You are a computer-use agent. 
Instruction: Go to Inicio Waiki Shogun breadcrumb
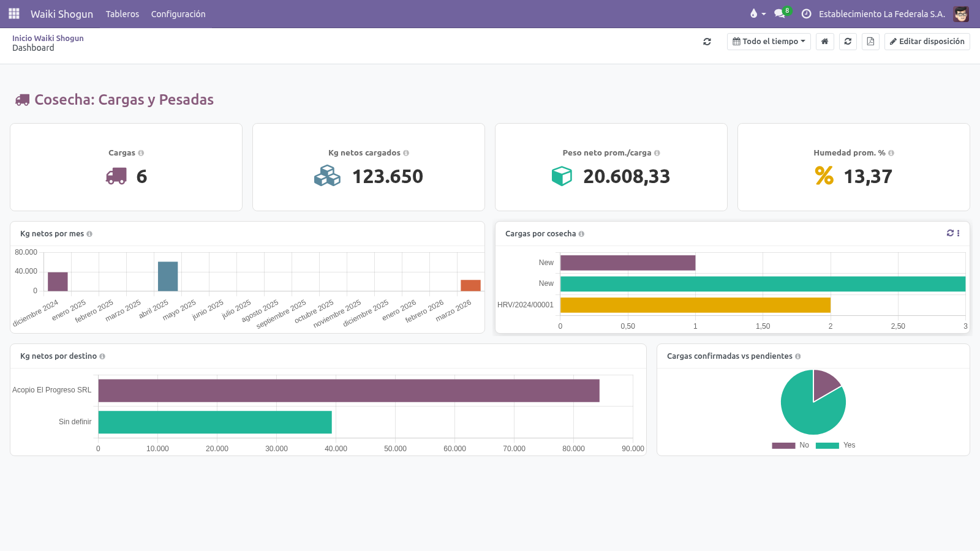pyautogui.click(x=48, y=38)
